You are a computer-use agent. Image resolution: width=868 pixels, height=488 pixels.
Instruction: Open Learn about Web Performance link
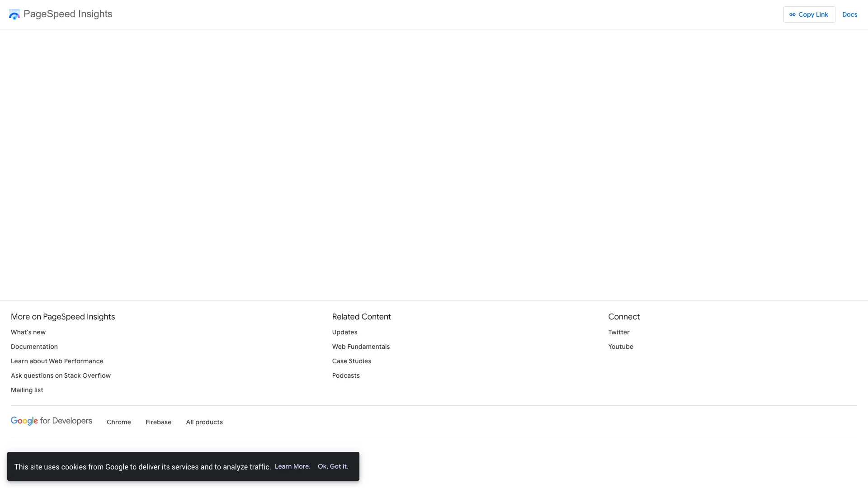point(57,361)
